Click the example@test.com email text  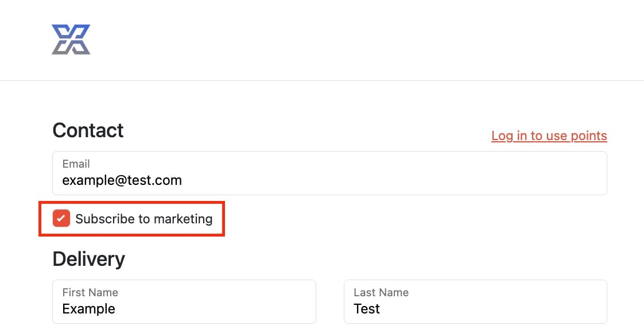click(x=122, y=180)
